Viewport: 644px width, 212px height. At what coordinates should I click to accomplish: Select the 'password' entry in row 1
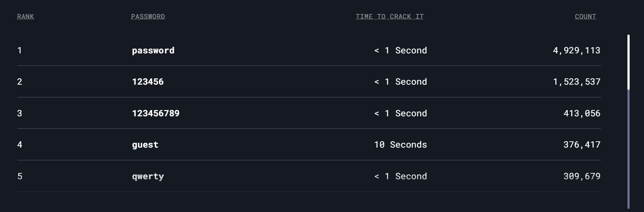[x=153, y=50]
